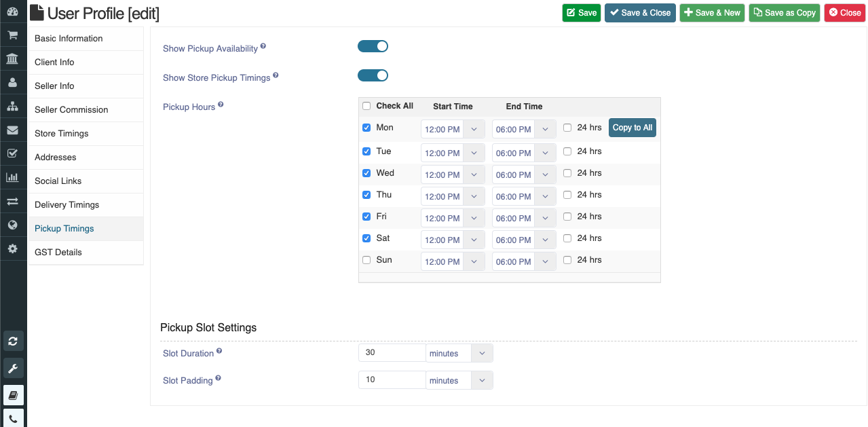
Task: Open the envelope mail sidebar icon
Action: pos(12,130)
